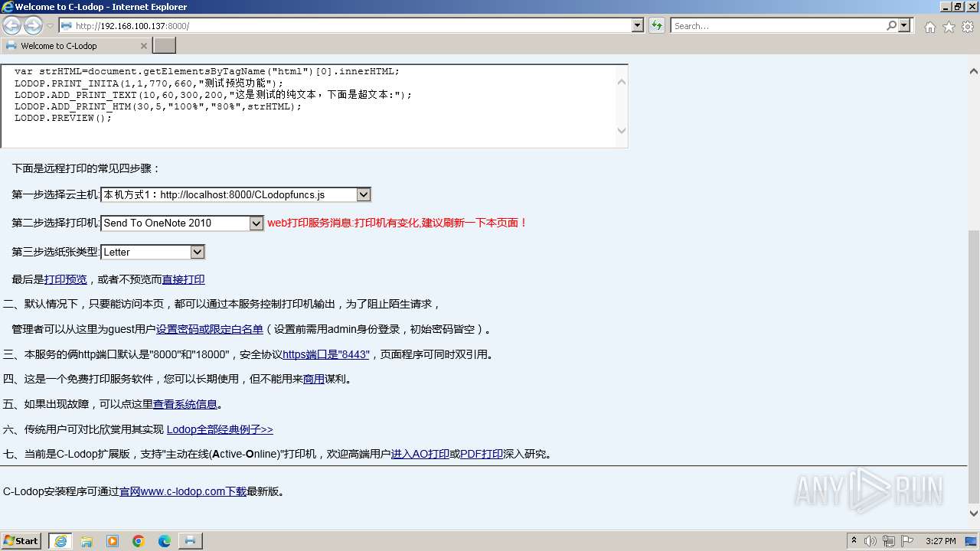Open File Explorer folder taskbar icon
The height and width of the screenshot is (551, 980).
87,541
